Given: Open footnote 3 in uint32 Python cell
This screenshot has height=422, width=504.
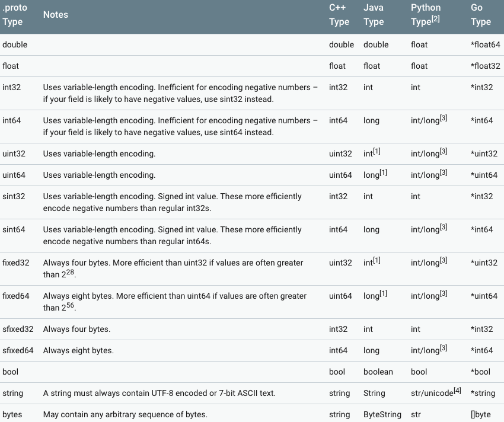Looking at the screenshot, I should coord(443,151).
